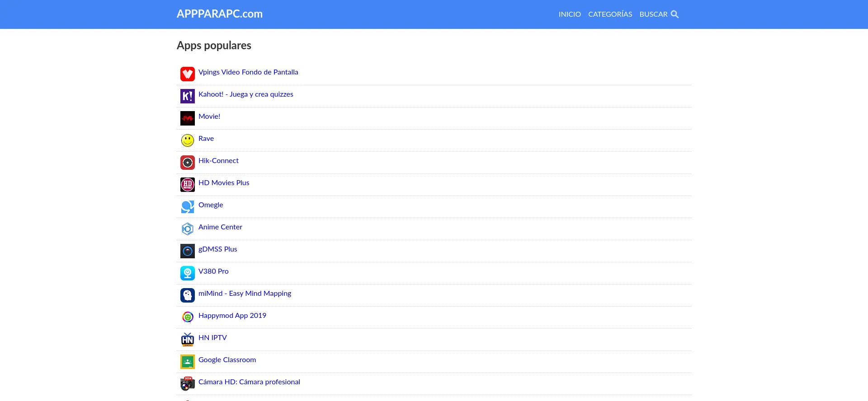Open the Movie! app link

pyautogui.click(x=209, y=117)
